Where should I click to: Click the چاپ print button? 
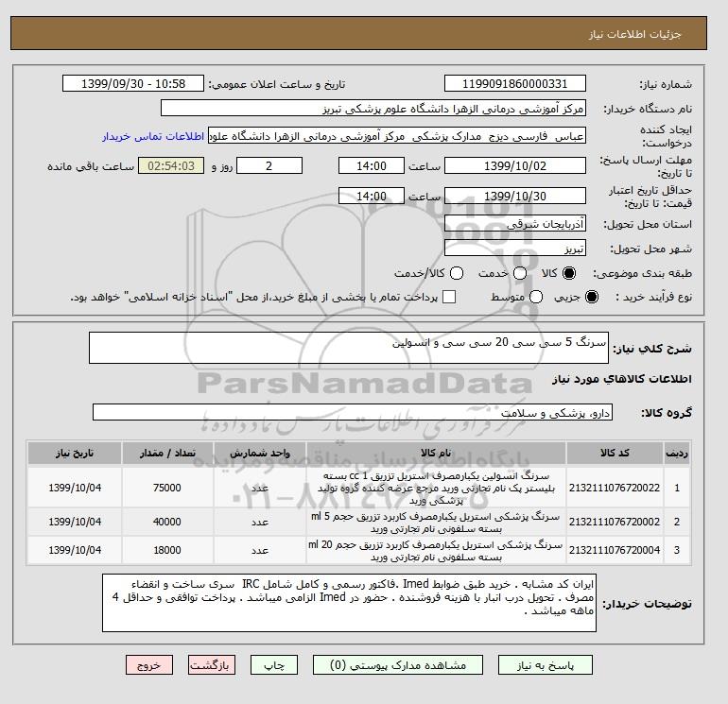tap(273, 665)
